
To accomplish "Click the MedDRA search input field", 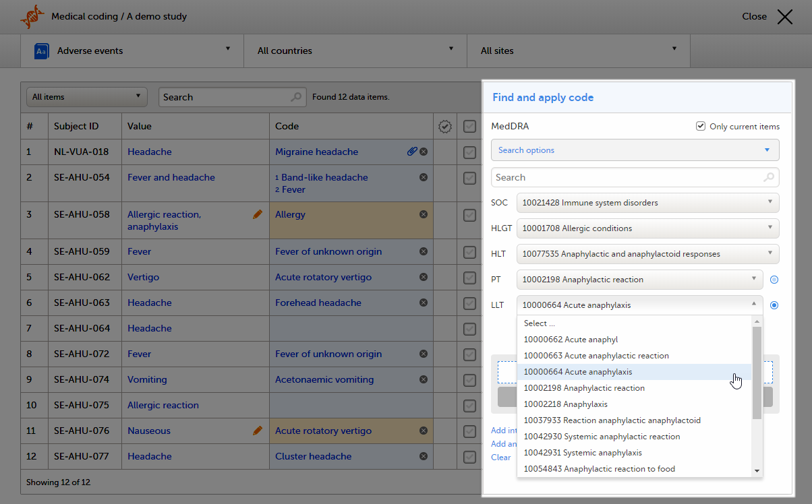I will [x=627, y=177].
